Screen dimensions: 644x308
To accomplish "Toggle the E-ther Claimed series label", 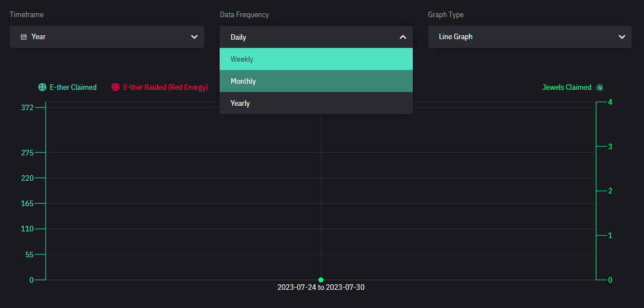I will point(73,87).
